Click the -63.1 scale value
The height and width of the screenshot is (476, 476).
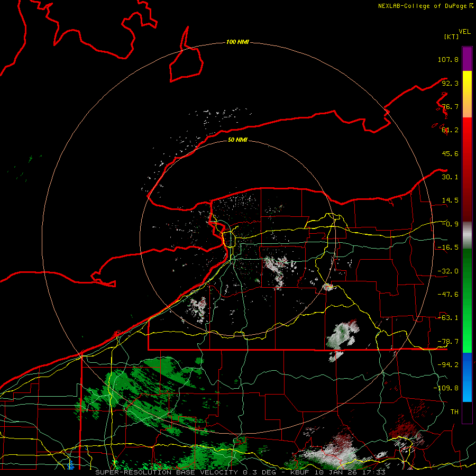tap(448, 318)
